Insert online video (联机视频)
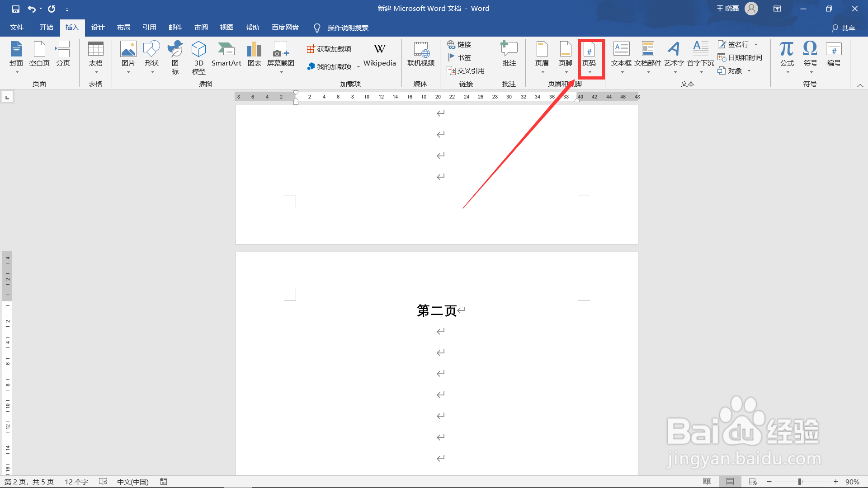868x488 pixels. point(420,55)
